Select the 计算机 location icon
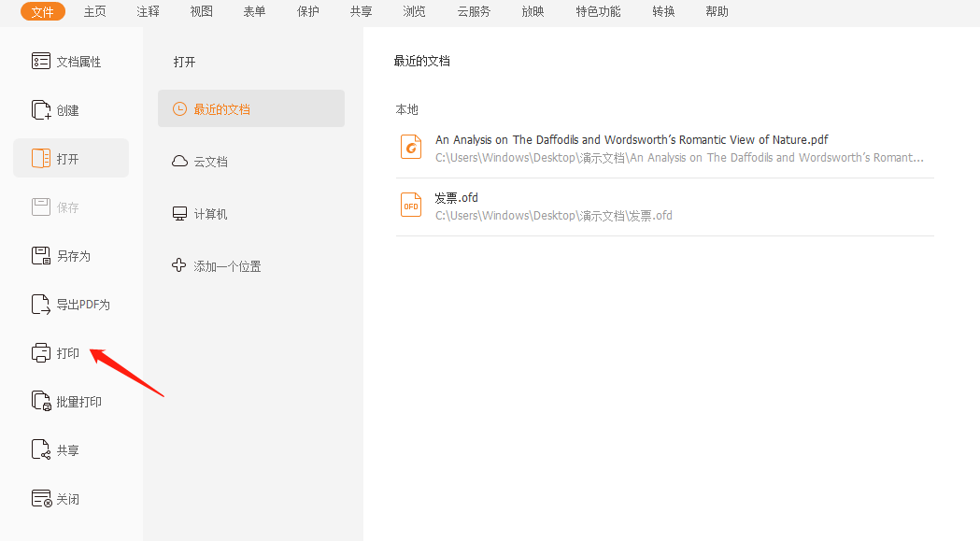Viewport: 980px width, 541px height. pos(178,213)
